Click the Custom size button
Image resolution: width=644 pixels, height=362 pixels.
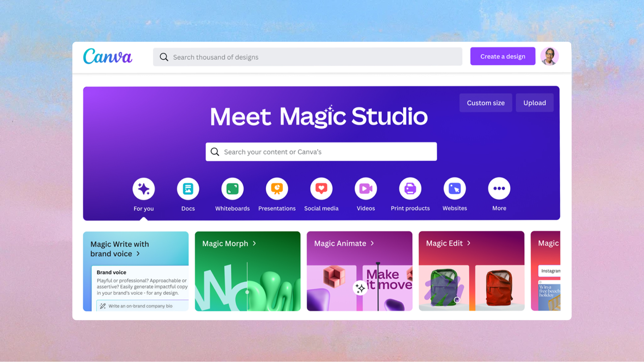[486, 102]
